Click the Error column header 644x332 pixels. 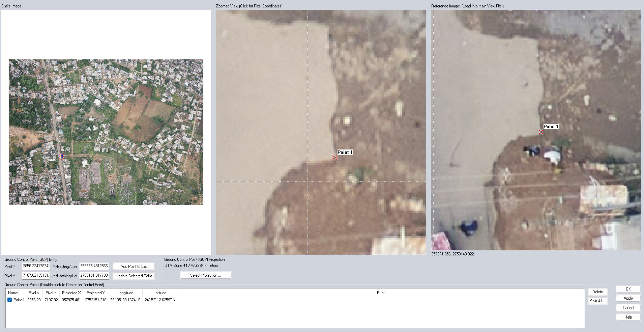[x=380, y=293]
